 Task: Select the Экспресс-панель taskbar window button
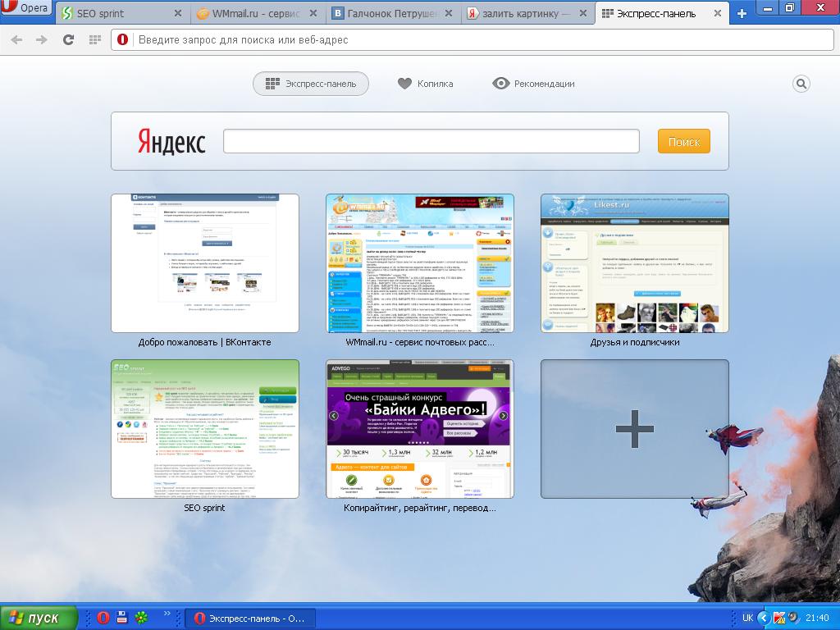click(249, 619)
